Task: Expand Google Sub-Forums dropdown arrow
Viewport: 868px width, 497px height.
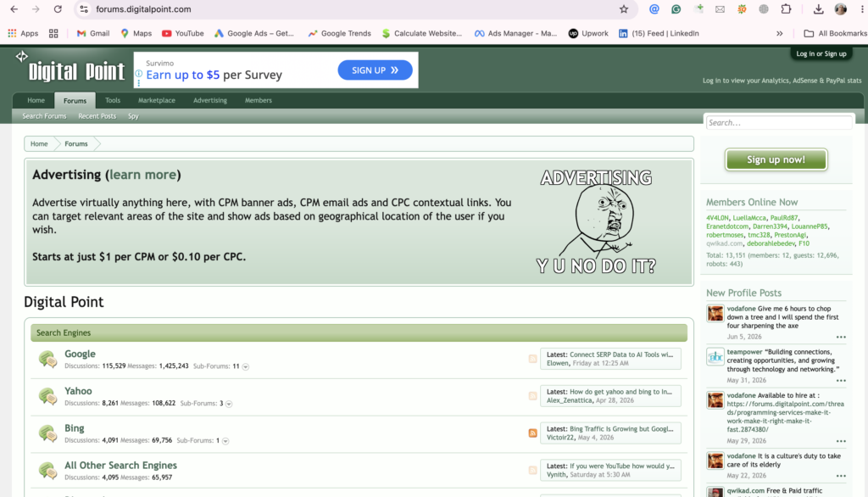Action: (246, 366)
